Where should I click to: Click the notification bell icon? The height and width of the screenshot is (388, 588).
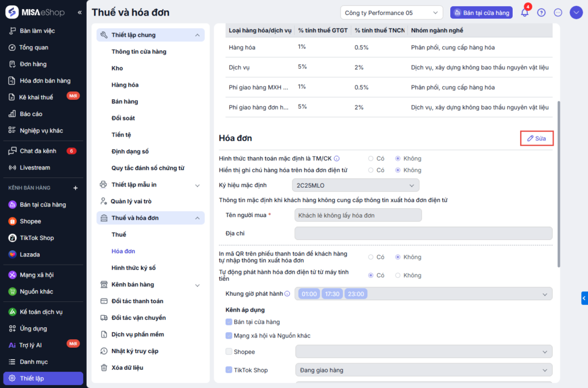pyautogui.click(x=524, y=13)
